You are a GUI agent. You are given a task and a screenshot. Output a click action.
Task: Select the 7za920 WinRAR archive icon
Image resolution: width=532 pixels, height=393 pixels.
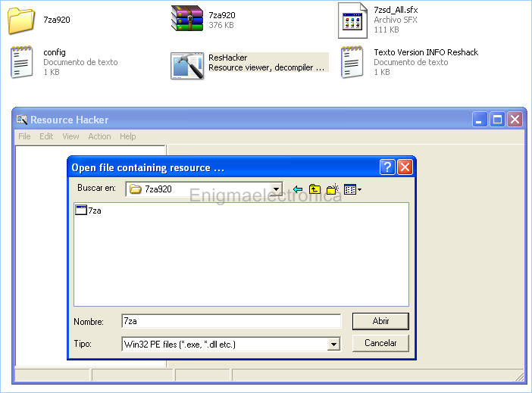click(x=187, y=18)
